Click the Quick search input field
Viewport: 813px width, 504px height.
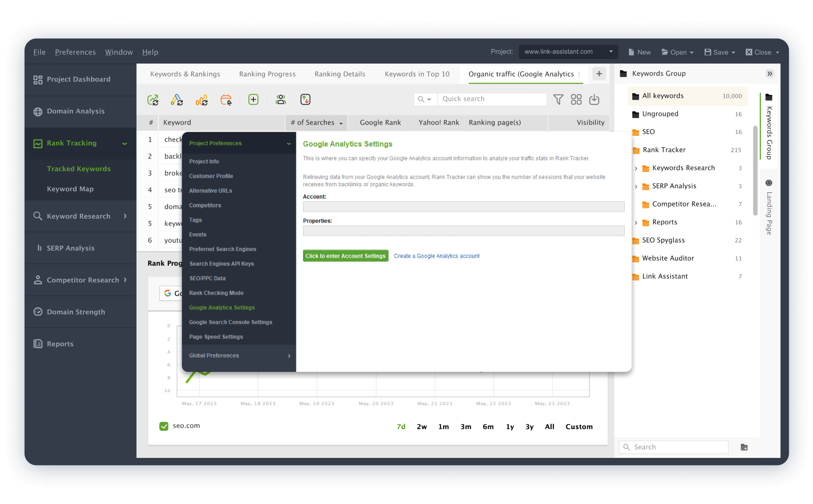coord(492,99)
